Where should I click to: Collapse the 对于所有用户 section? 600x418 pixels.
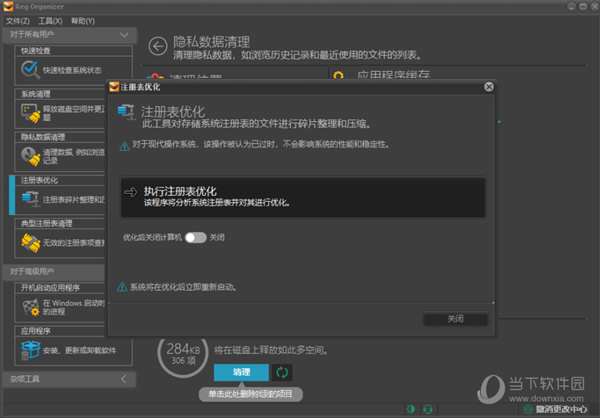click(x=124, y=35)
